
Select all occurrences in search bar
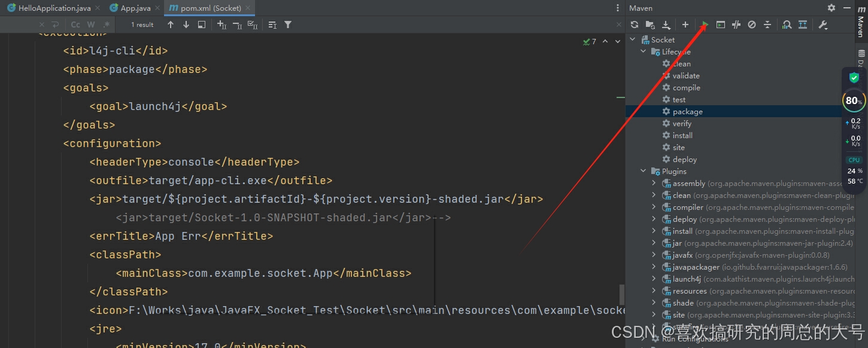[253, 25]
